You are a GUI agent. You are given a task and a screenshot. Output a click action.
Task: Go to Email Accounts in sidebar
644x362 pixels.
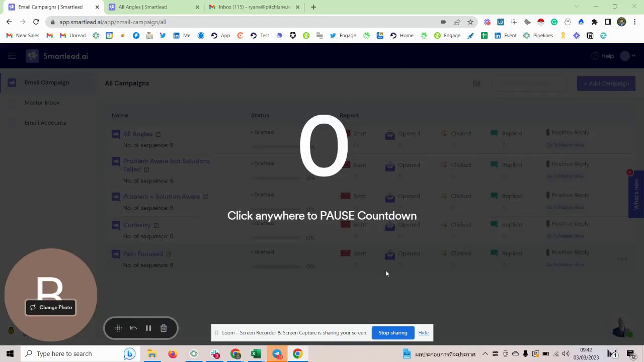[45, 123]
